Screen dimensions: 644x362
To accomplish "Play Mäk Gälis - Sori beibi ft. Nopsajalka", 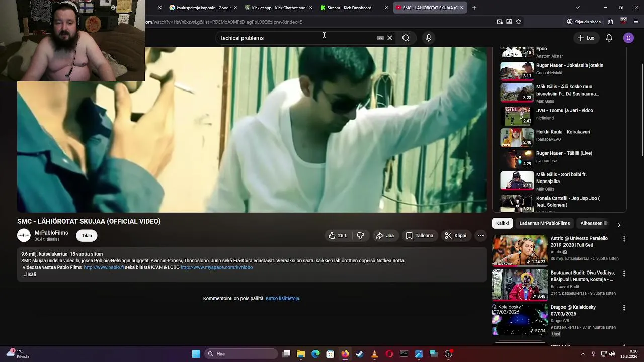I will click(x=562, y=180).
